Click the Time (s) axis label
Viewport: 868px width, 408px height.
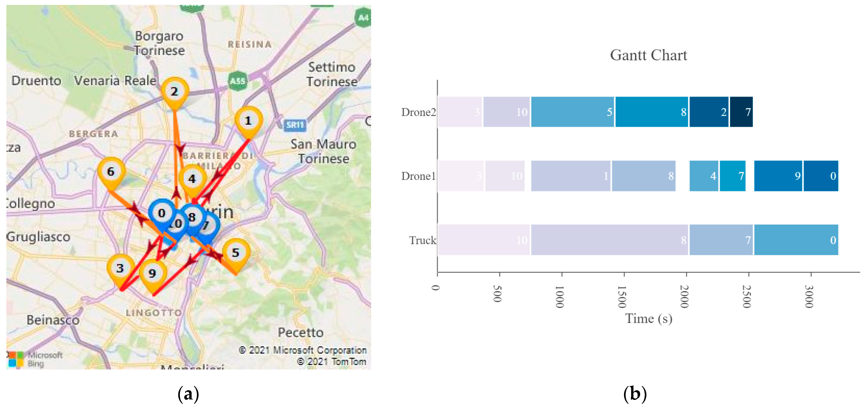tap(649, 319)
